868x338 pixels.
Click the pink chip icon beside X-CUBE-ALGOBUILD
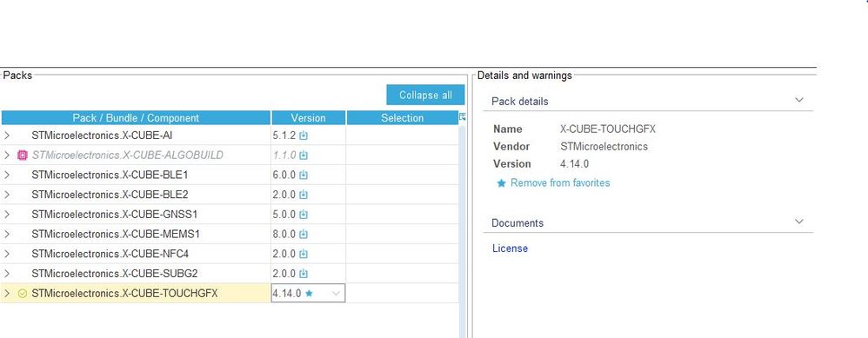click(x=22, y=155)
